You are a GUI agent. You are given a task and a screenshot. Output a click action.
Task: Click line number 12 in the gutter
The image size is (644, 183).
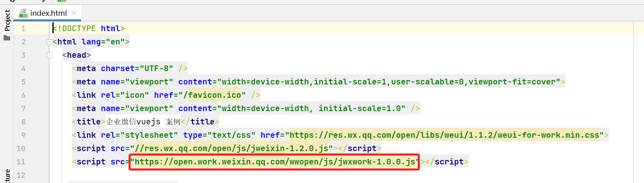[21, 175]
